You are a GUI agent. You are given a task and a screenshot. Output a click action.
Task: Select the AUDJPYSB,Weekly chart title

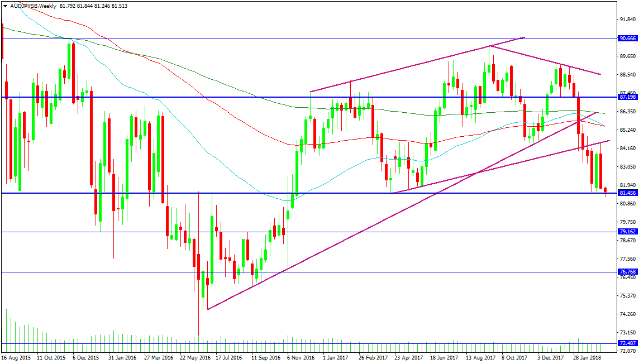pyautogui.click(x=34, y=6)
